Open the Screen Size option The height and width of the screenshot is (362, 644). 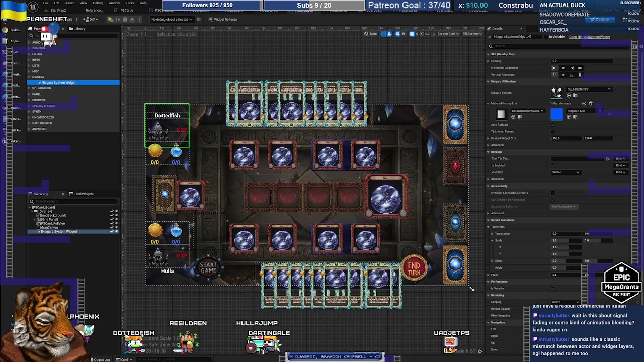click(x=447, y=34)
